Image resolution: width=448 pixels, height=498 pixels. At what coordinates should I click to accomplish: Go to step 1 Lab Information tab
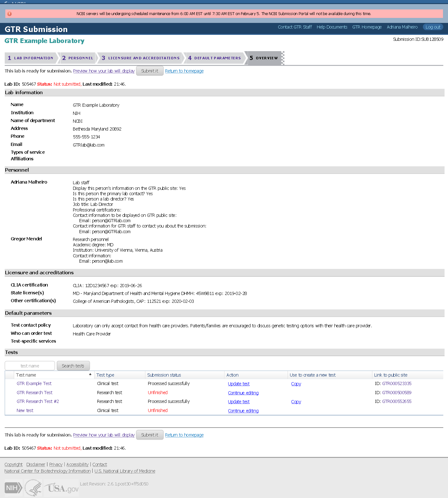pos(31,58)
